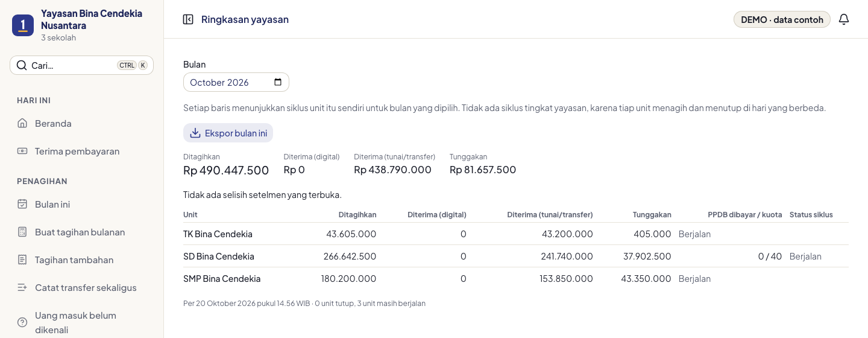868x338 pixels.
Task: Click the 153.850.000 cash received value
Action: point(567,278)
